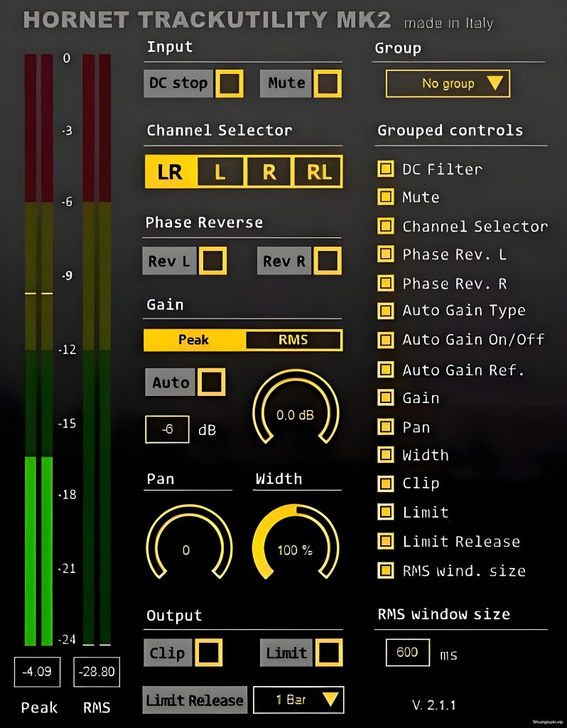The image size is (567, 728).
Task: Toggle Channel Selector grouped control
Action: (386, 226)
